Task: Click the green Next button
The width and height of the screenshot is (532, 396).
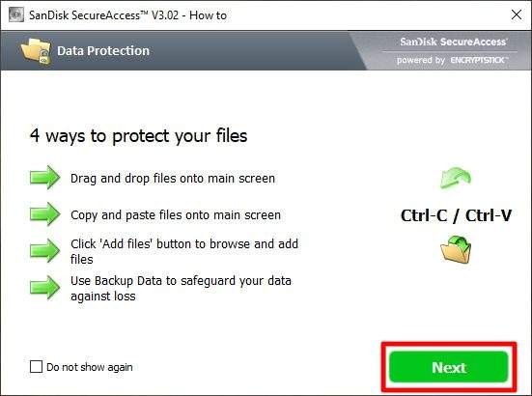Action: point(449,367)
